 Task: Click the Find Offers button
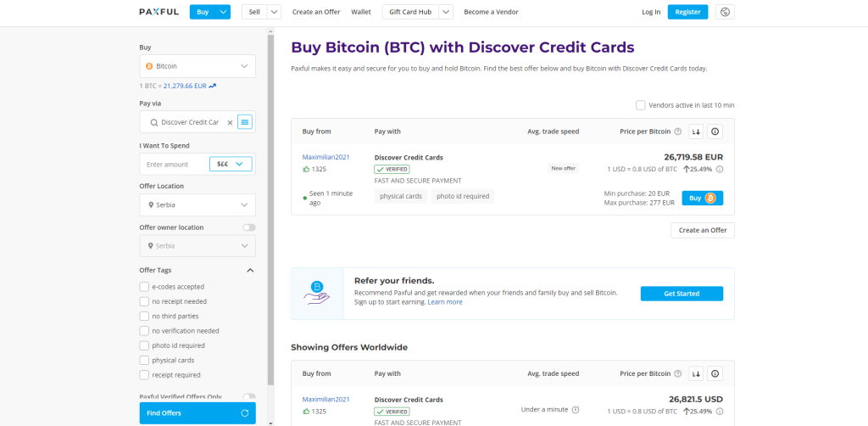198,413
